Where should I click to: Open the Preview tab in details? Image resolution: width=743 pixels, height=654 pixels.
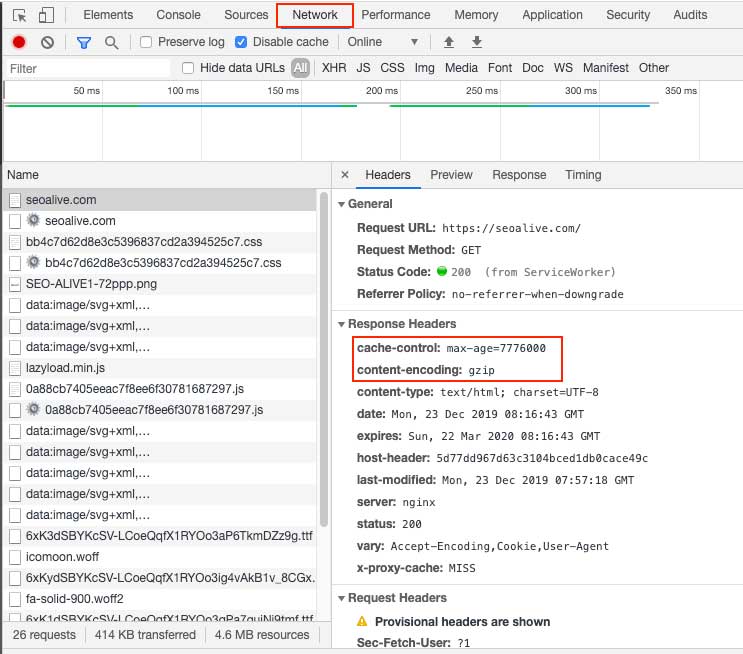(451, 175)
